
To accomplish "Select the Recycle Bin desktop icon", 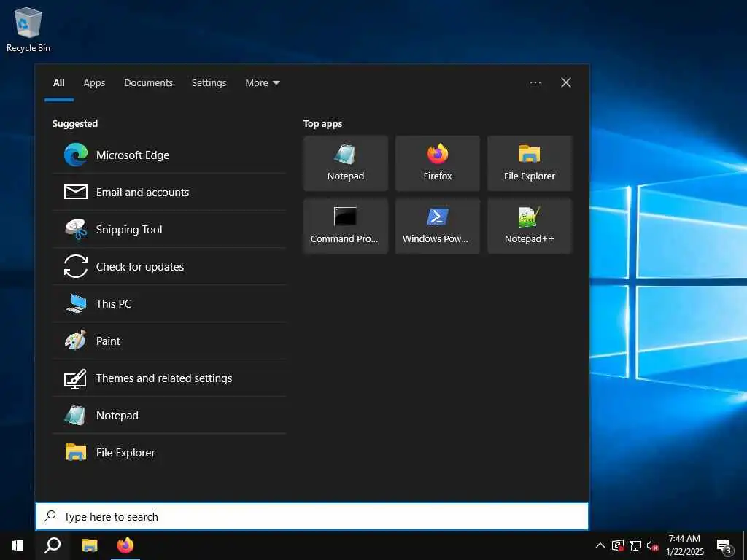I will pyautogui.click(x=28, y=29).
